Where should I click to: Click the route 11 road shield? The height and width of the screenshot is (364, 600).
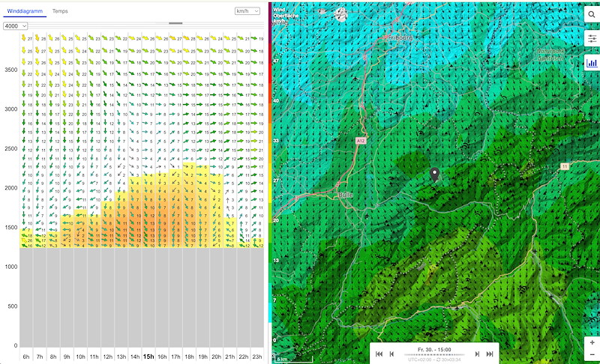(x=565, y=166)
